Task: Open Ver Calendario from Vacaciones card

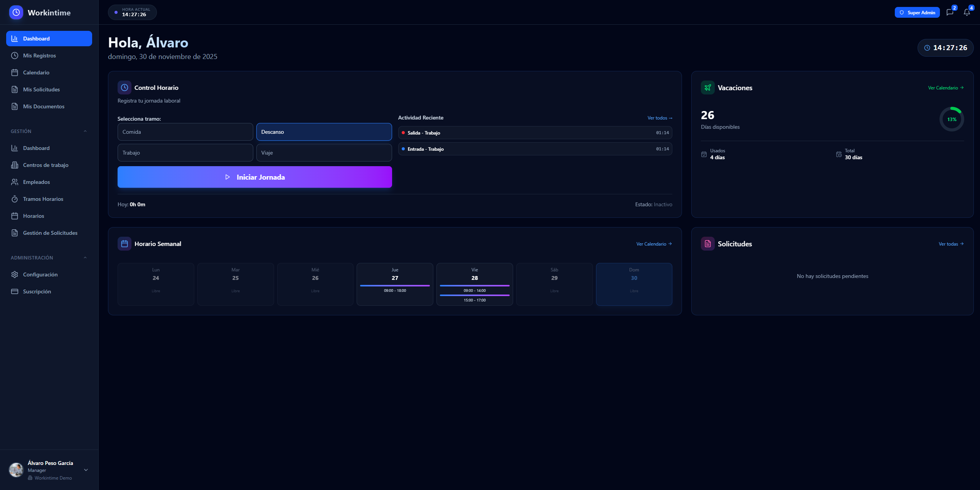Action: pos(945,88)
